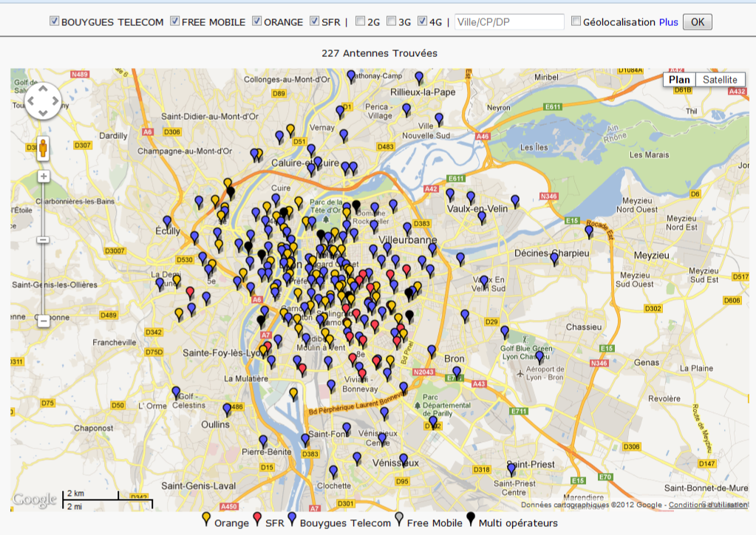
Task: Select blue marker above Vénissieux label
Action: coord(403,460)
